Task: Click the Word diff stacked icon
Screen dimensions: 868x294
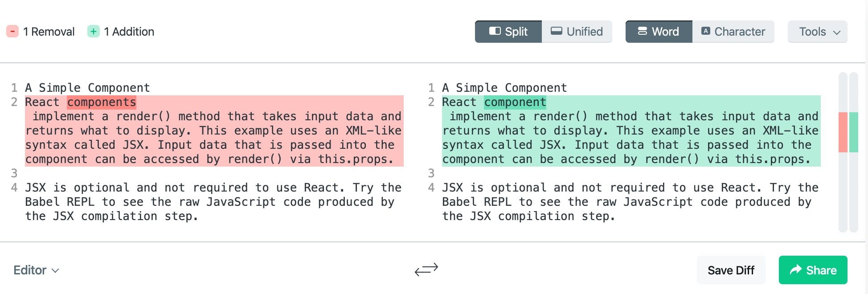Action: [642, 31]
